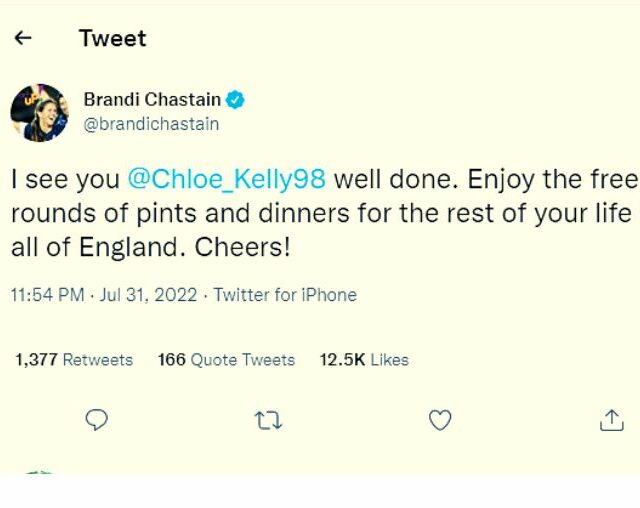Image resolution: width=640 pixels, height=508 pixels.
Task: Go back using the left arrow
Action: tap(23, 38)
